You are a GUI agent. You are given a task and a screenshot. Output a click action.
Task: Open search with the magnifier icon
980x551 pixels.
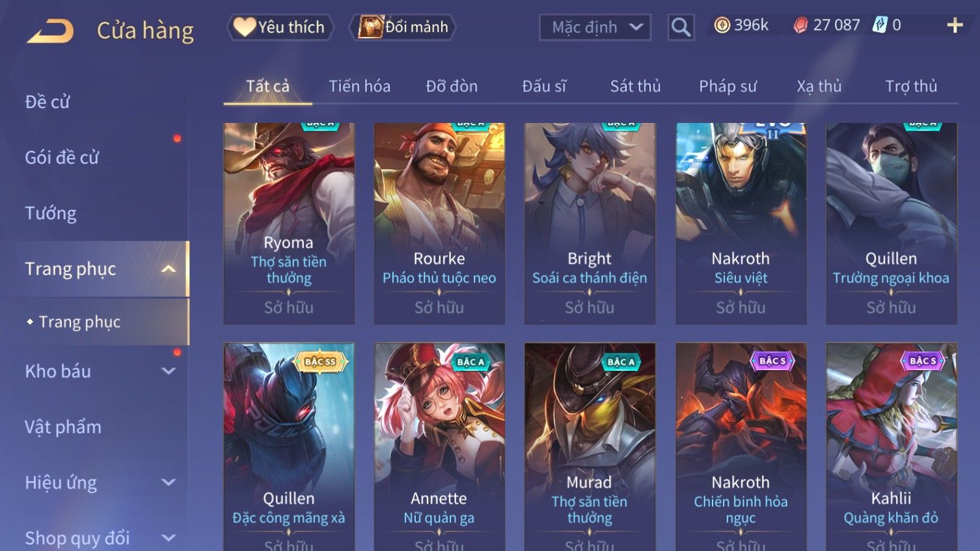pyautogui.click(x=681, y=27)
